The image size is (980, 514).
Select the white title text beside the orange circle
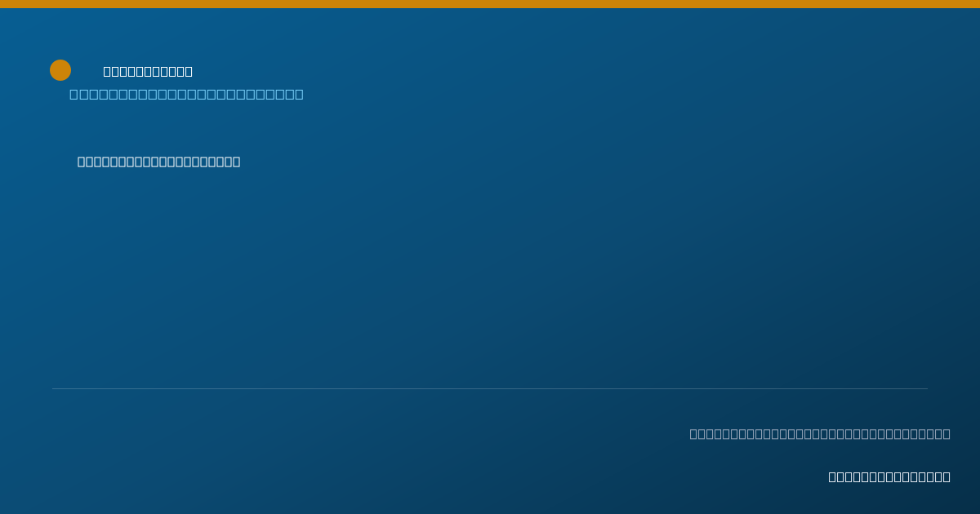click(148, 72)
